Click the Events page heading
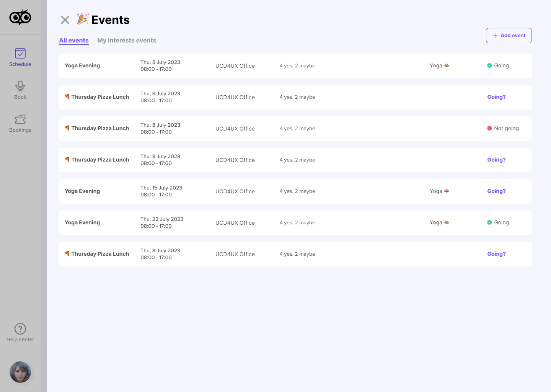This screenshot has width=551, height=392. click(x=111, y=20)
